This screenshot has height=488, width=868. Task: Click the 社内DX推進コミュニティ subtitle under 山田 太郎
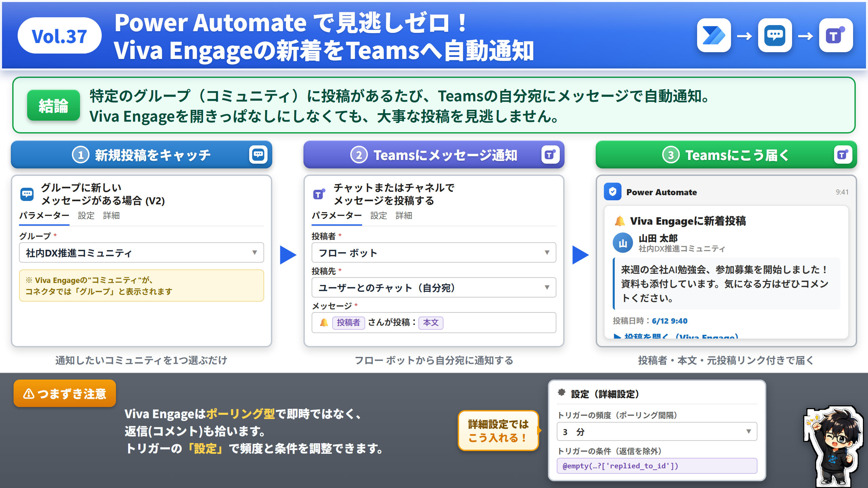click(682, 249)
